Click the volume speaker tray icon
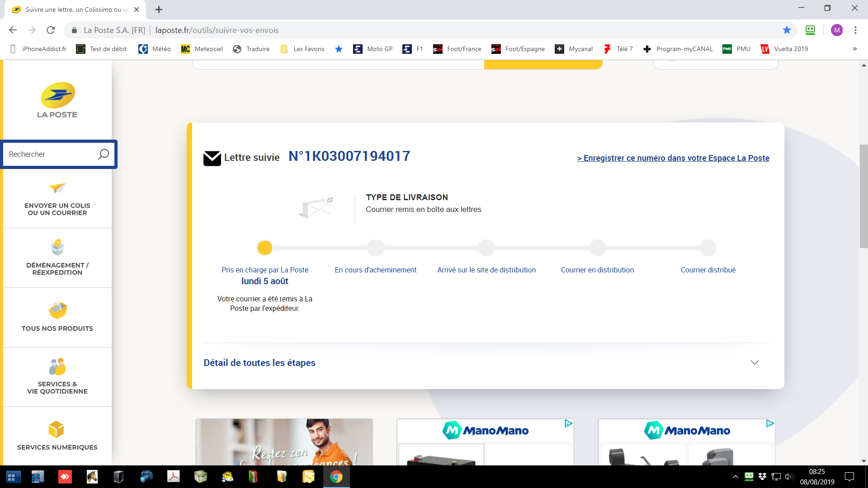The image size is (868, 488). tap(789, 477)
